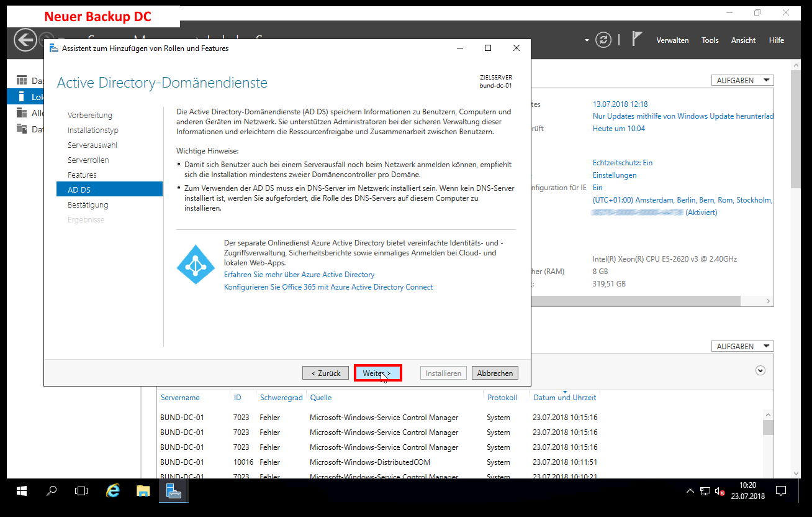Click the UTC+01:00 time zone link
The width and height of the screenshot is (812, 517).
(683, 200)
